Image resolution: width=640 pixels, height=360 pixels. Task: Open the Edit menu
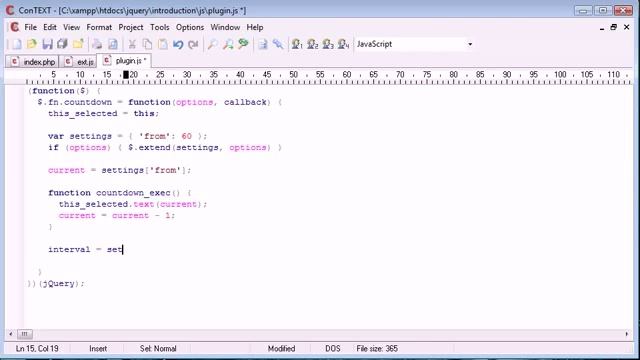[x=50, y=27]
